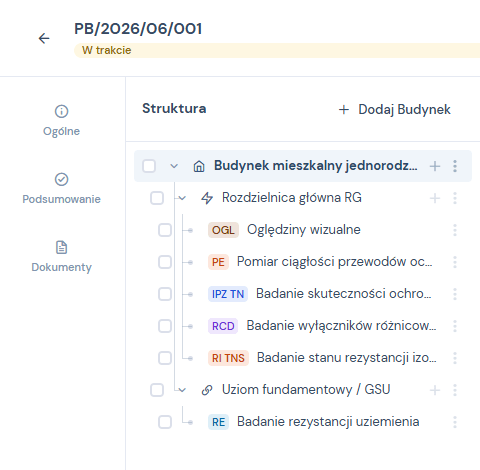
Task: Open three-dot menu for Badanie rezystancji uziemienia
Action: click(x=455, y=422)
